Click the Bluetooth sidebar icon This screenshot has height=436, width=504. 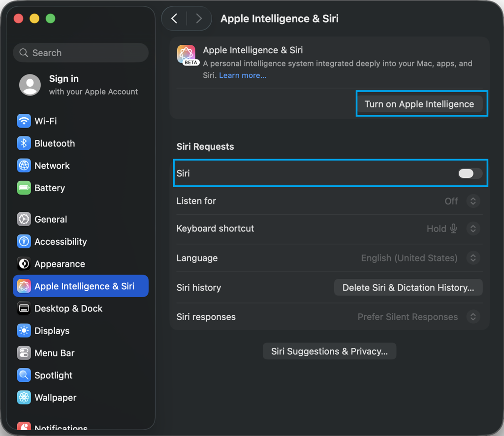click(24, 143)
